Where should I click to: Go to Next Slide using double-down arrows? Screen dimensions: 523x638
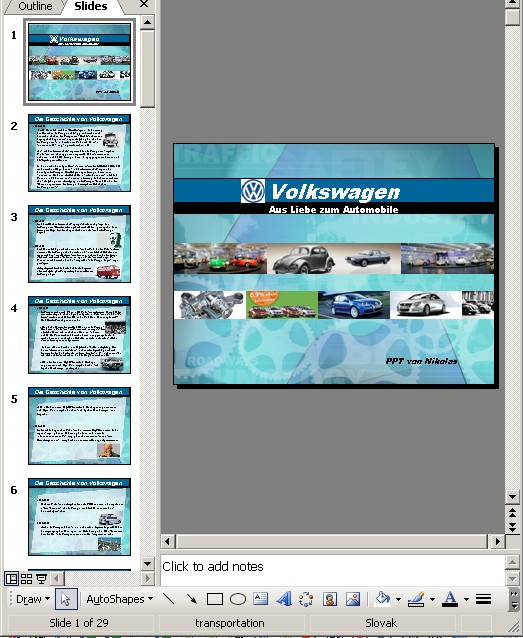(x=512, y=527)
